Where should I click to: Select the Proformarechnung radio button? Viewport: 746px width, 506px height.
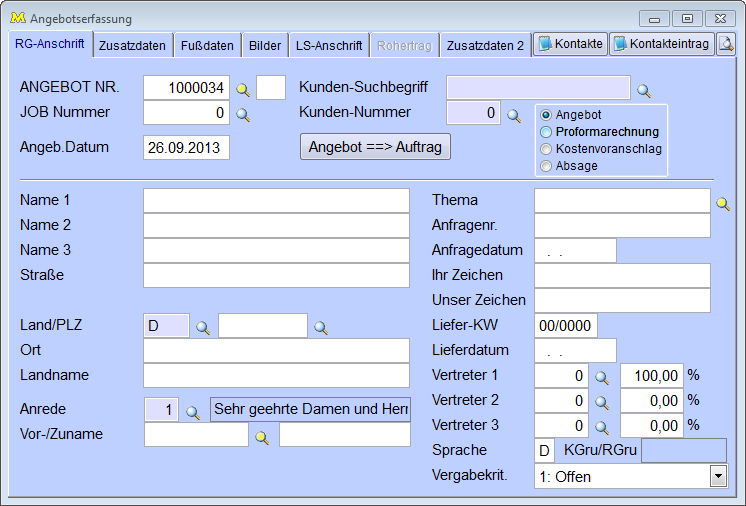tap(546, 132)
